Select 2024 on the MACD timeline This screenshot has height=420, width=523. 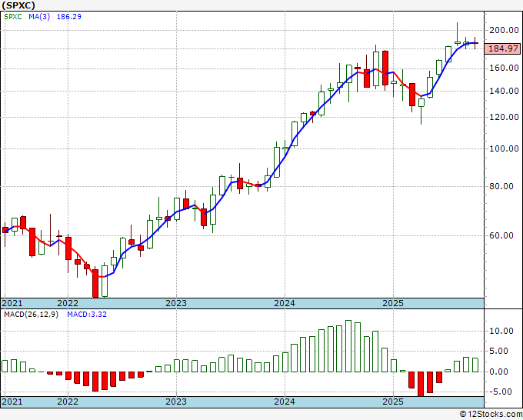click(285, 402)
